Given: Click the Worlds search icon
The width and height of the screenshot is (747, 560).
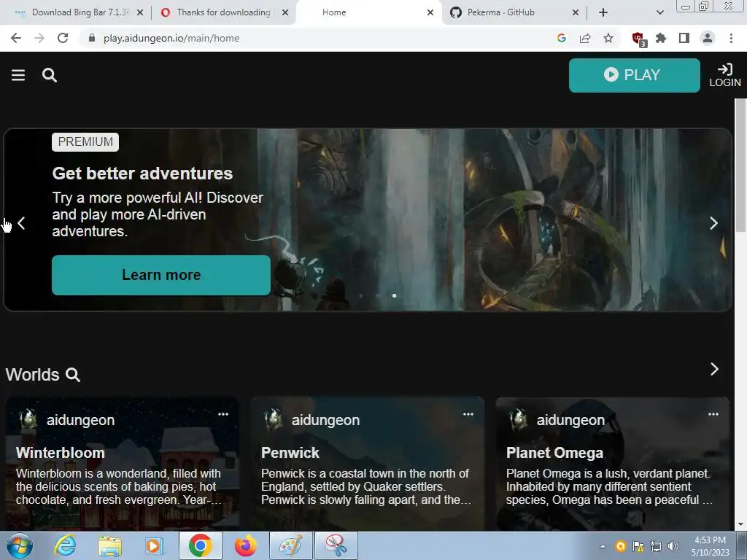Looking at the screenshot, I should pos(73,375).
